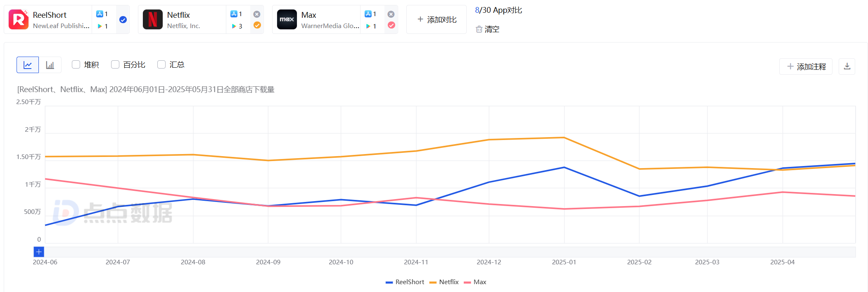Download the chart data

[x=847, y=66]
